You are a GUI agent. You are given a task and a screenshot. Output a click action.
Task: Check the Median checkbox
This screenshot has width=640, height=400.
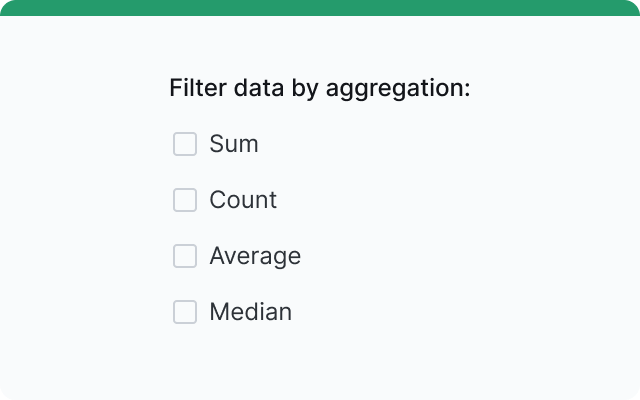[x=185, y=312]
